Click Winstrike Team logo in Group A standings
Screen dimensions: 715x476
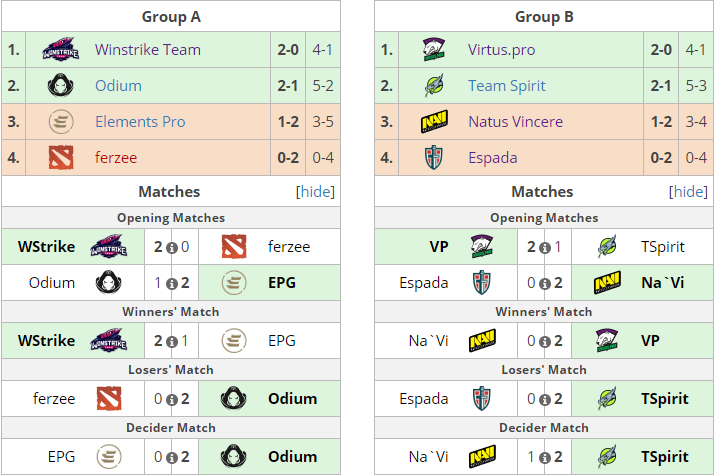point(61,50)
